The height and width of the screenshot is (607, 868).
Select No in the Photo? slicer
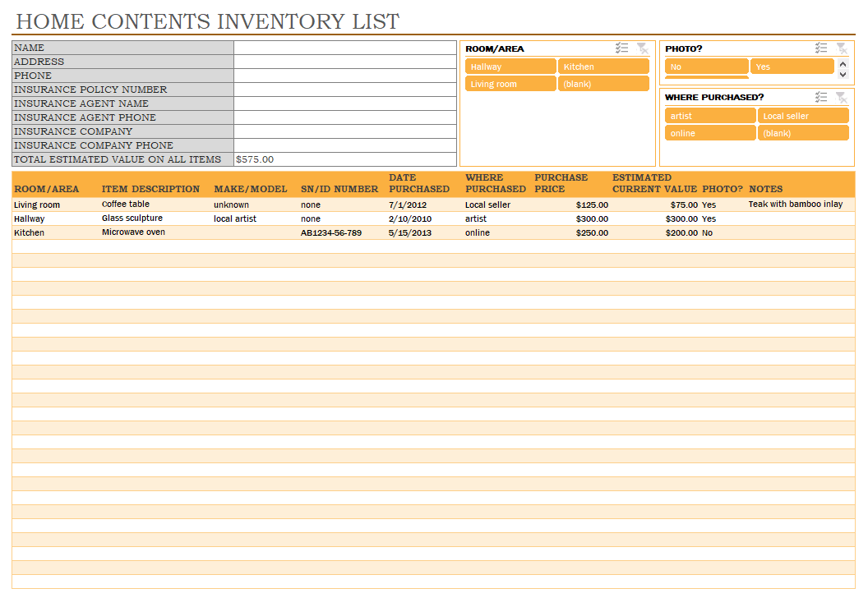706,67
